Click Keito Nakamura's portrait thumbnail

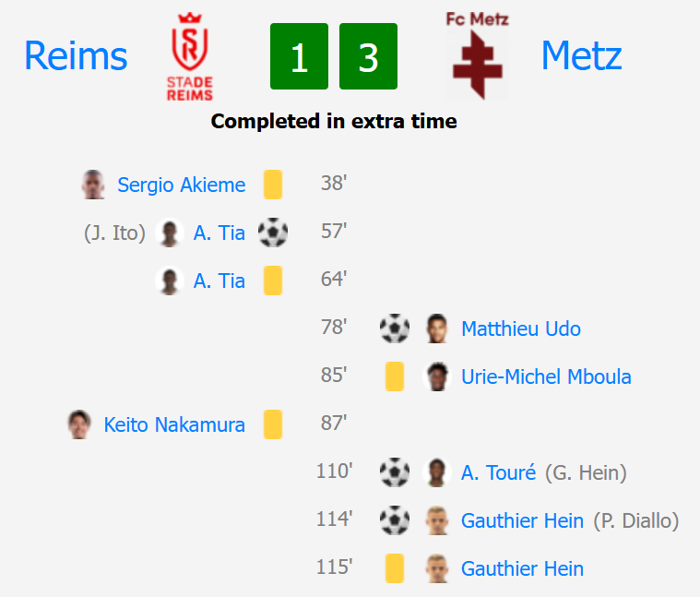[79, 424]
